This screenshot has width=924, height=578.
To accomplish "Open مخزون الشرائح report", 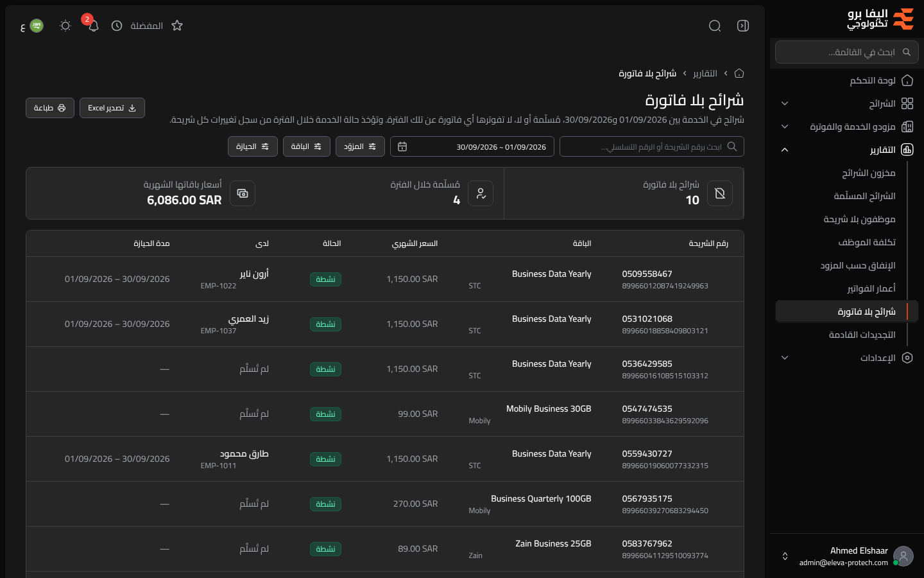I will (x=868, y=173).
